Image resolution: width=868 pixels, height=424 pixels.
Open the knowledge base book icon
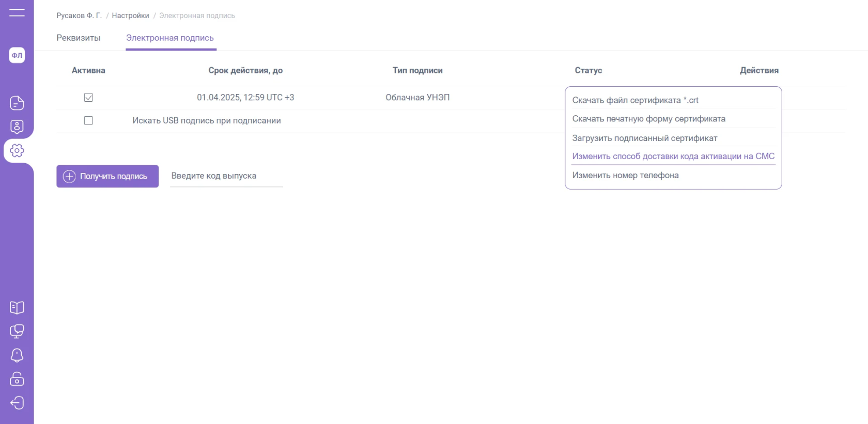[x=17, y=308]
